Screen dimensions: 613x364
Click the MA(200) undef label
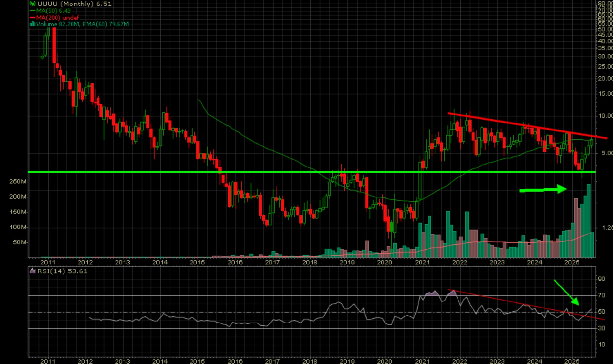click(x=57, y=18)
